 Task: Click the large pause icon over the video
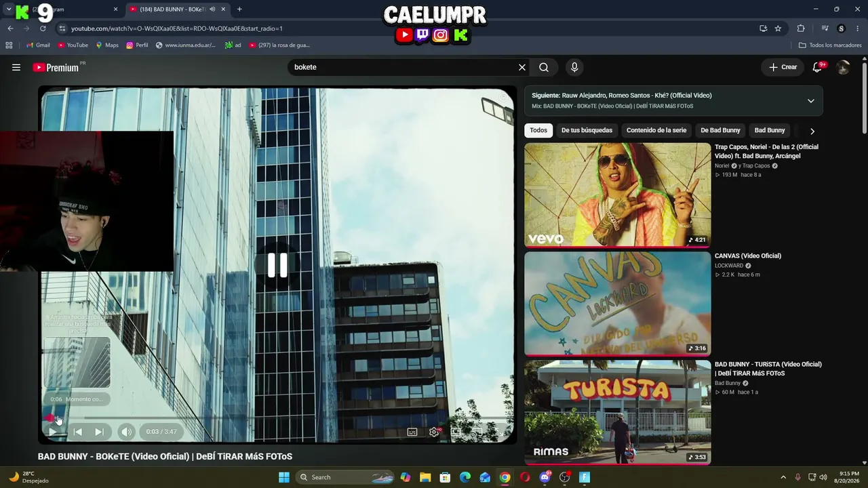[x=277, y=266]
